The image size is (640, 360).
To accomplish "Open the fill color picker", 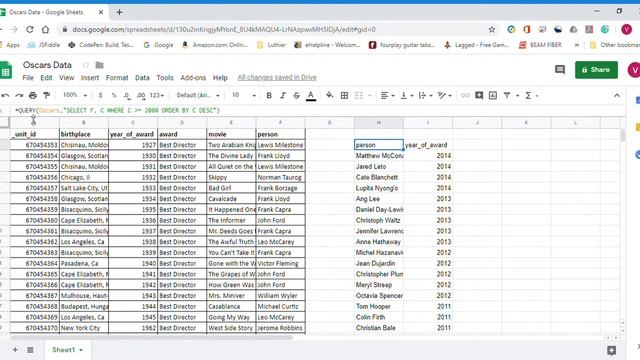I will (329, 96).
